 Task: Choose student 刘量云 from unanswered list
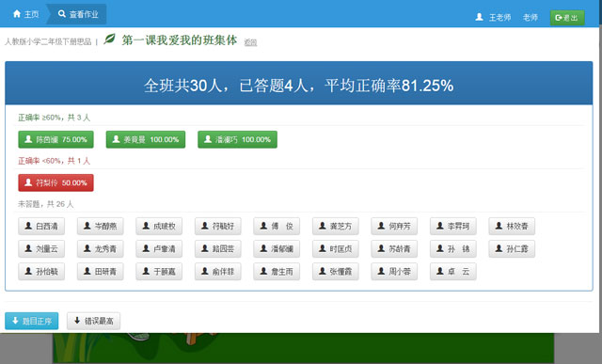pyautogui.click(x=41, y=249)
